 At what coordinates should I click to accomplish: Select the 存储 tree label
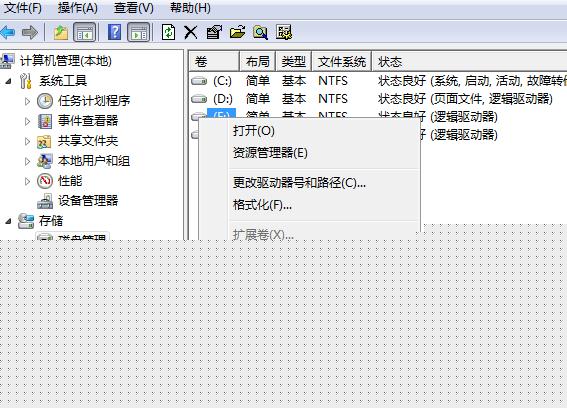[x=51, y=221]
